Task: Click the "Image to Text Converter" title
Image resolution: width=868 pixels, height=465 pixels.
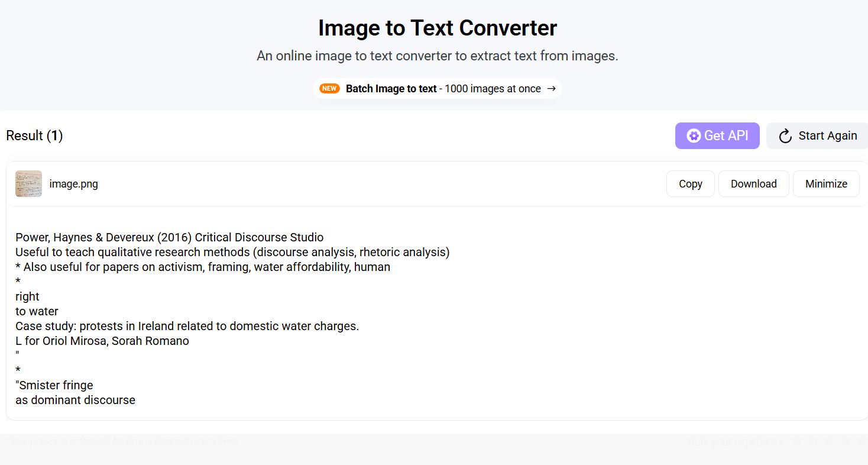Action: (x=438, y=28)
